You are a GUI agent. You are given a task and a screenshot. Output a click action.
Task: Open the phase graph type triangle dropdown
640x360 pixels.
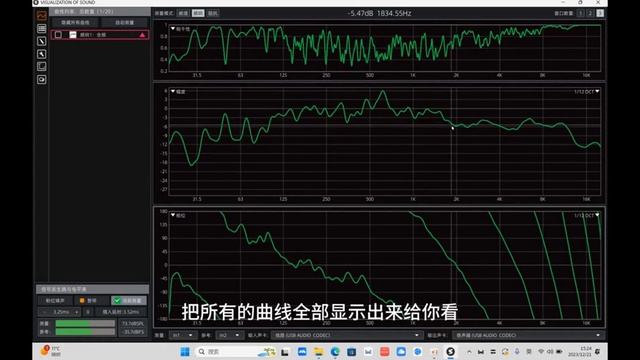click(173, 215)
